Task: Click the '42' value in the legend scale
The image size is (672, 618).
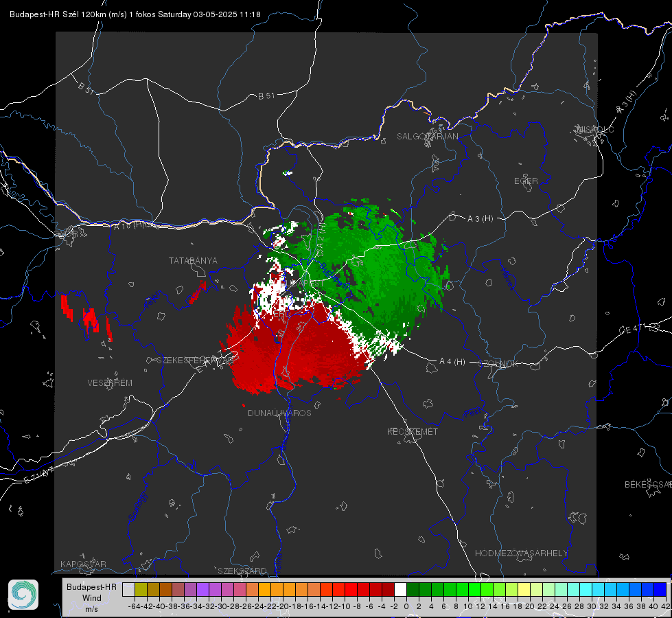Action: tap(665, 606)
